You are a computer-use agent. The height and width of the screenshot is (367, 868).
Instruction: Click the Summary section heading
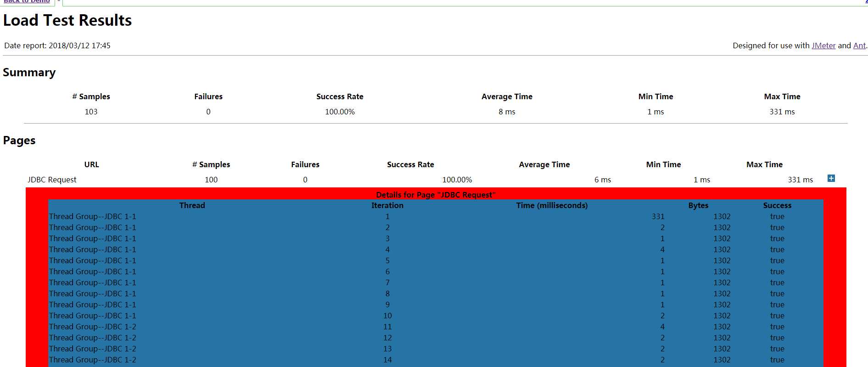click(x=29, y=73)
